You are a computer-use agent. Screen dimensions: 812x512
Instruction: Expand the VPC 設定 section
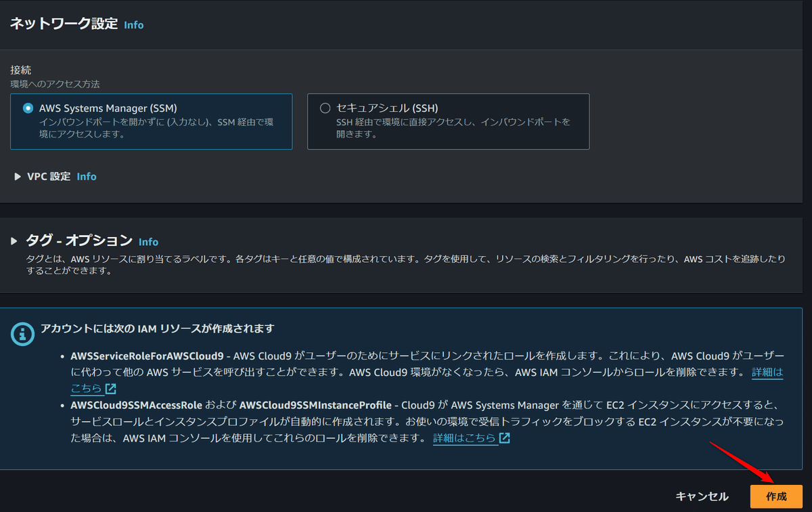(x=18, y=176)
